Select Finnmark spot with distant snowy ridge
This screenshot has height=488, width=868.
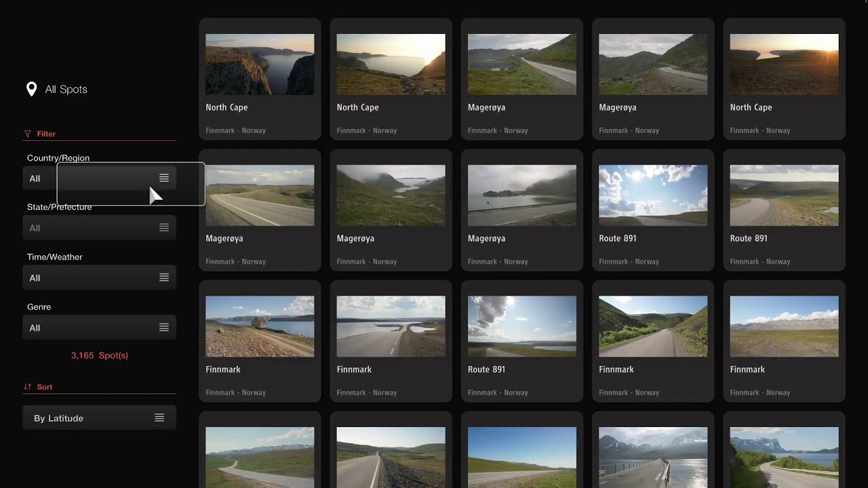784,341
